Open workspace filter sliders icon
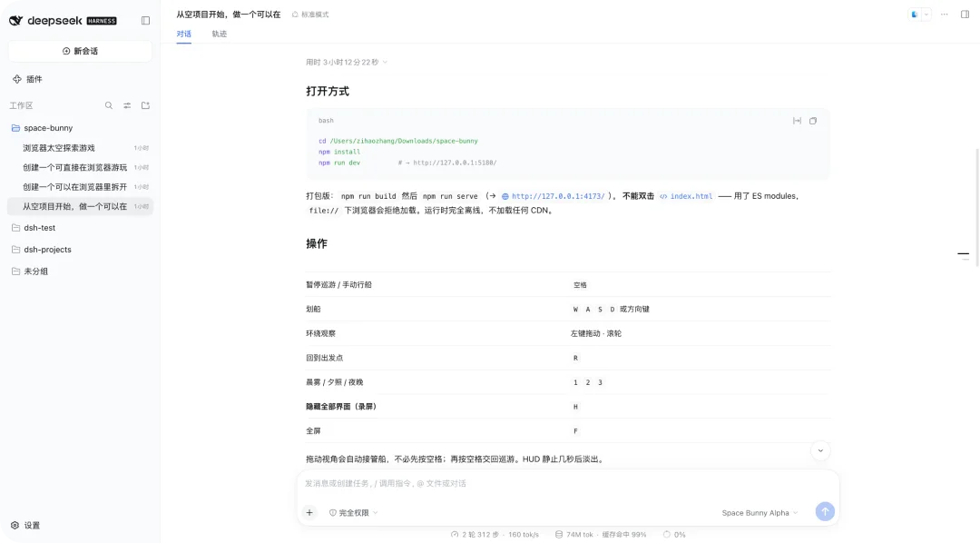The image size is (980, 543). pos(127,105)
